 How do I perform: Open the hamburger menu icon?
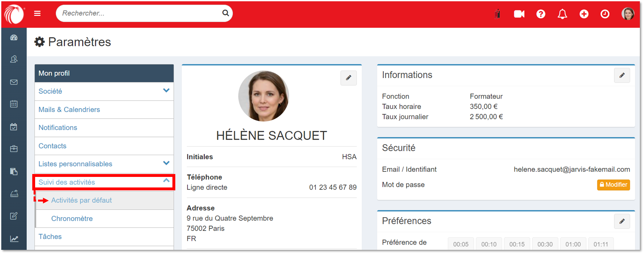tap(37, 13)
